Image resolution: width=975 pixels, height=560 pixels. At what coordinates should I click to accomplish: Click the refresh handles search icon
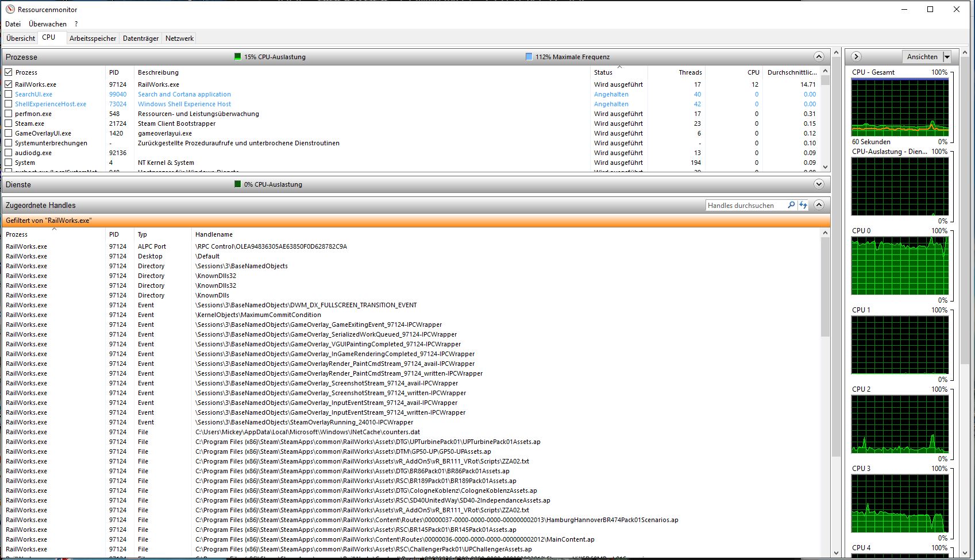pos(803,205)
